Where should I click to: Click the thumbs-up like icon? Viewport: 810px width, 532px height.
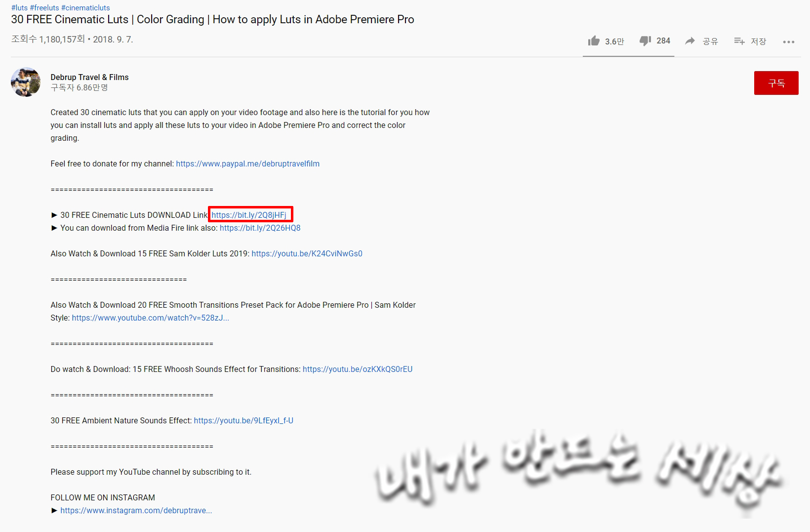click(594, 41)
